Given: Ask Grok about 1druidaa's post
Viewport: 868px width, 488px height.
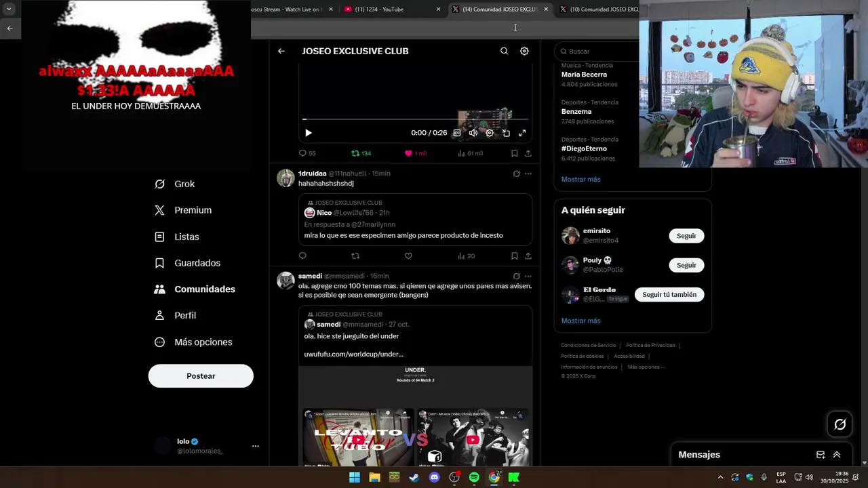Looking at the screenshot, I should click(516, 174).
